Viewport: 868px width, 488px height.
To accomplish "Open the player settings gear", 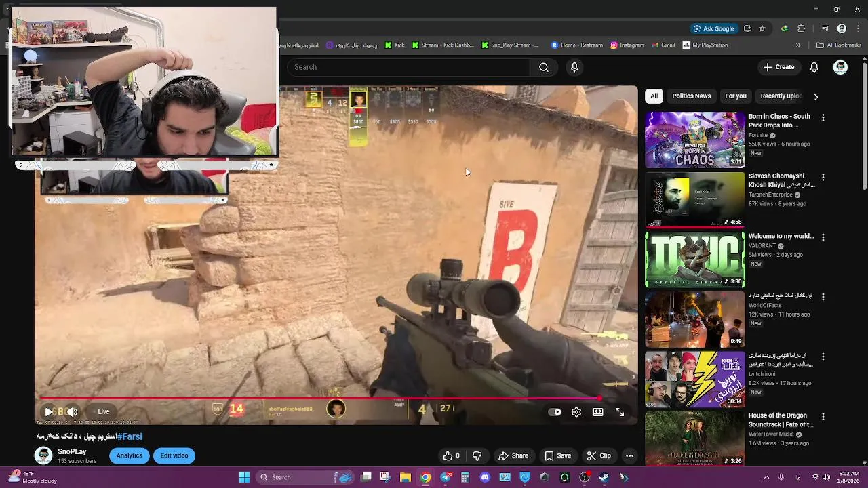I will (x=576, y=412).
